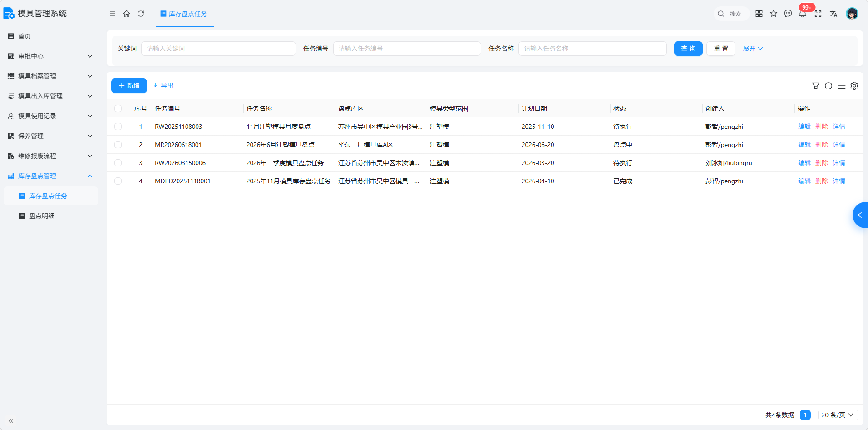
Task: Click the 查询 button
Action: click(688, 49)
